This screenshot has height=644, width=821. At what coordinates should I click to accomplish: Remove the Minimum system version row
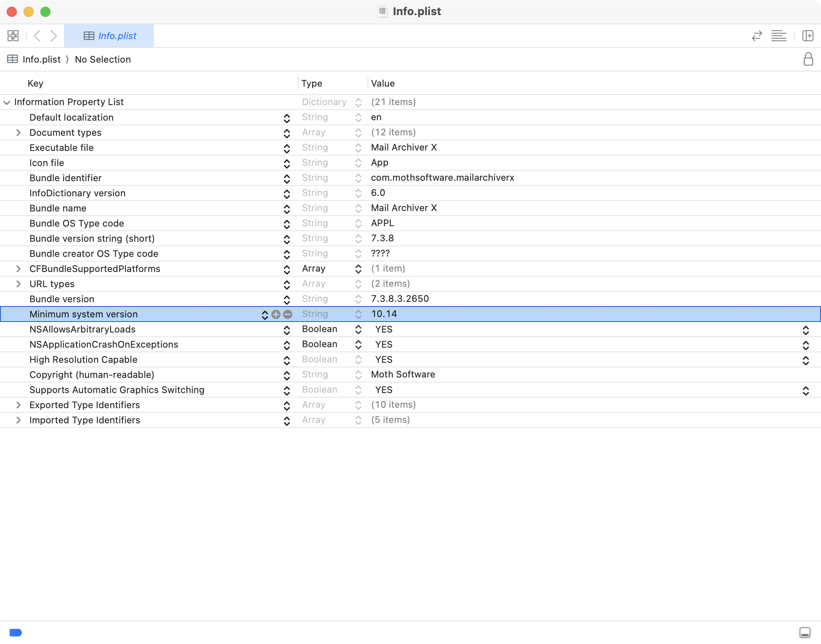point(288,314)
